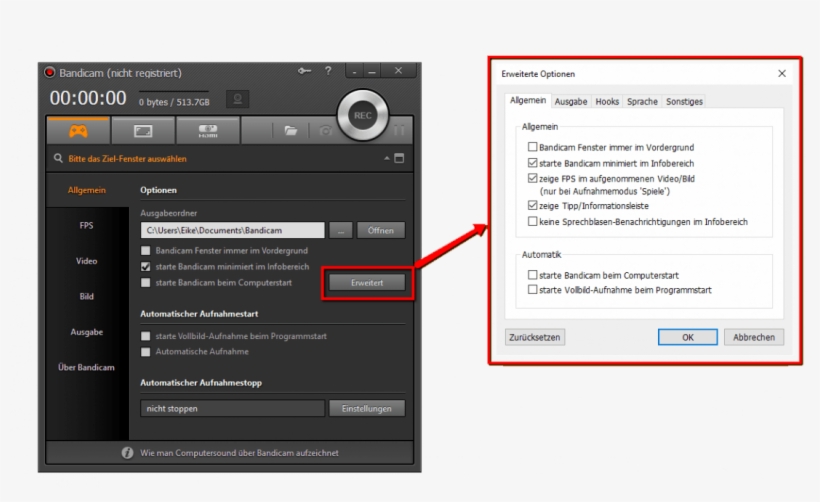Open the output folder icon in toolbar
Screen dimensions: 820x502
click(x=291, y=131)
